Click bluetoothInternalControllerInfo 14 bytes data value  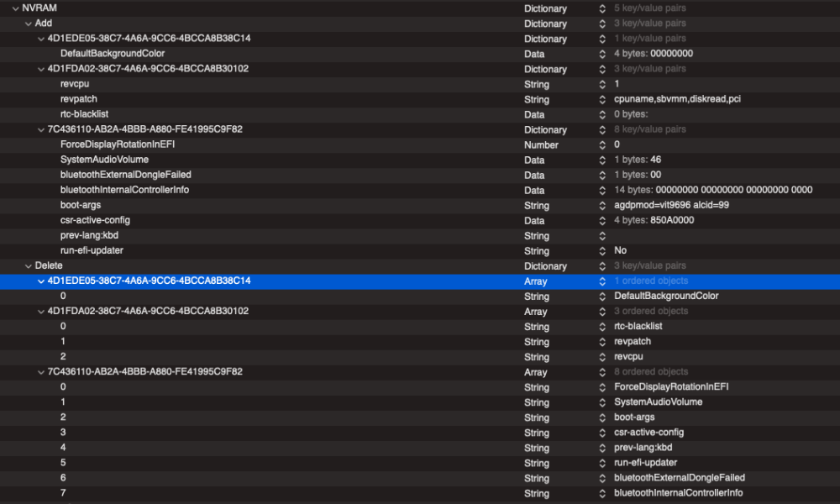(x=713, y=190)
